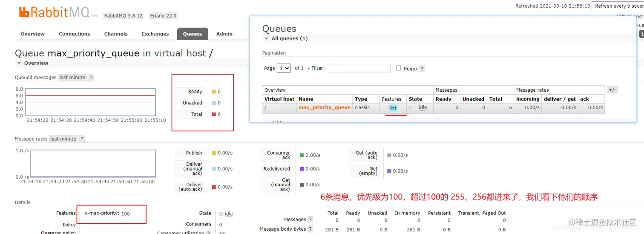Viewport: 644px width, 234px height.
Task: Change Message rates last minute range
Action: pos(63,139)
